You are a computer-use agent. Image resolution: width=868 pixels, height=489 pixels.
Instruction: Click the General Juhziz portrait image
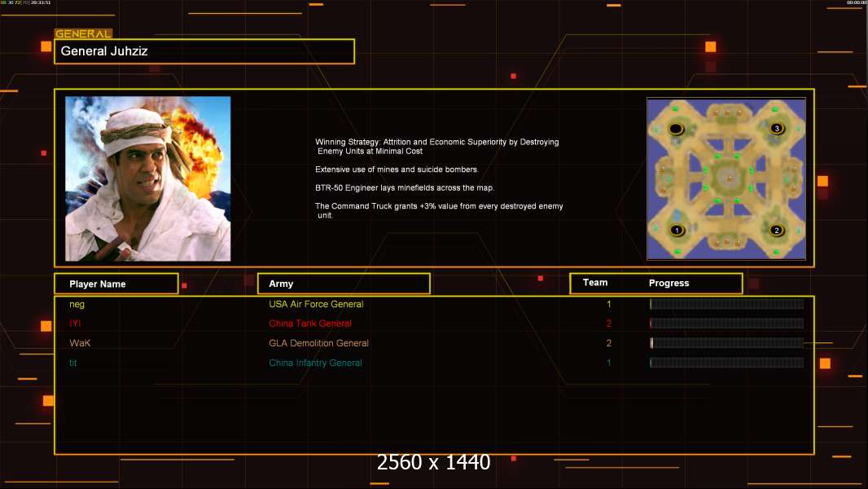[x=148, y=178]
